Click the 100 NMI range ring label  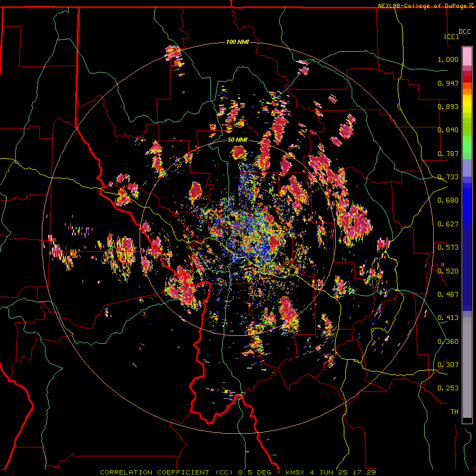pyautogui.click(x=237, y=42)
